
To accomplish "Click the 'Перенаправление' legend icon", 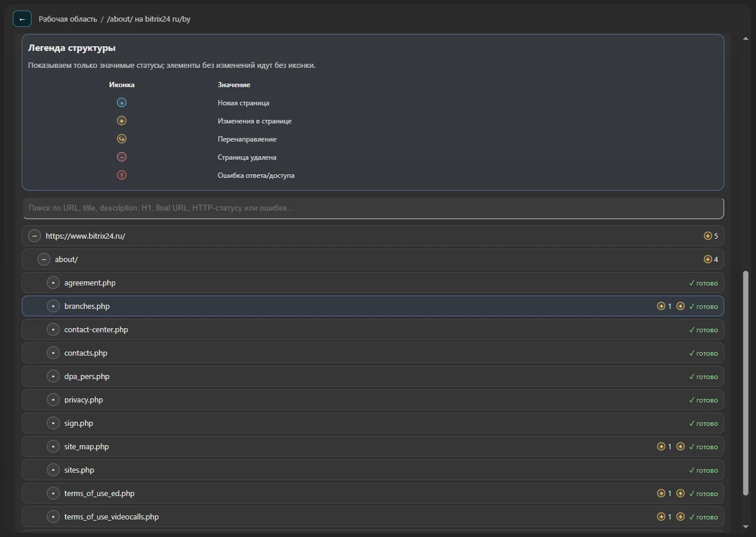I will (x=122, y=139).
